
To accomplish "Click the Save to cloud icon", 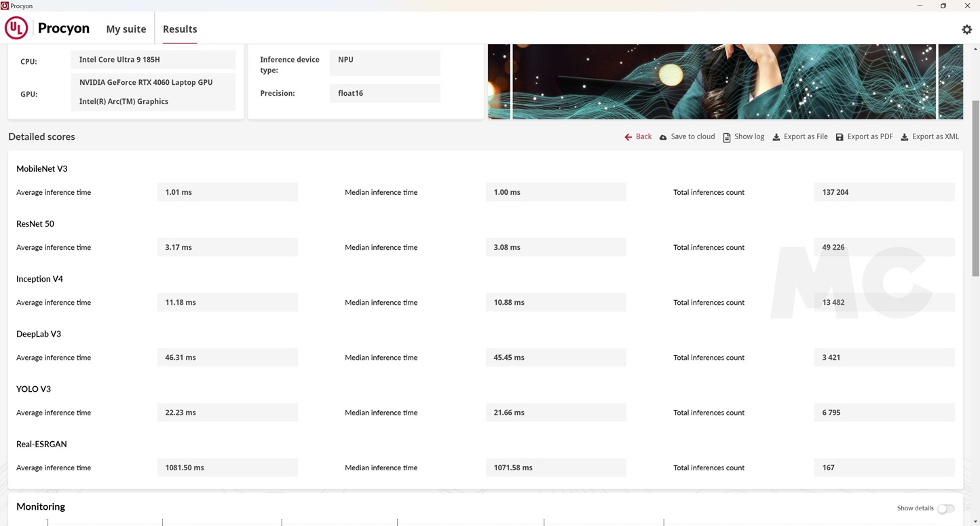I will coord(663,137).
